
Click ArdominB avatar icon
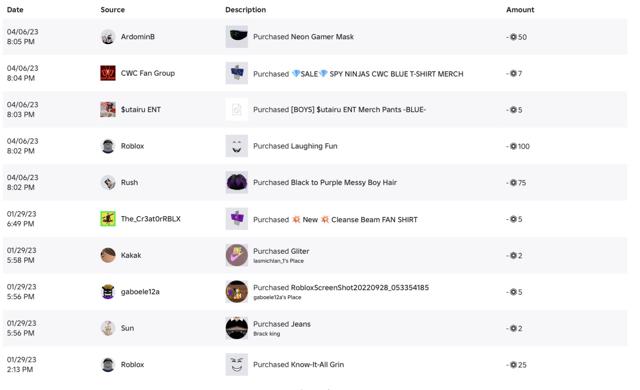click(x=108, y=37)
